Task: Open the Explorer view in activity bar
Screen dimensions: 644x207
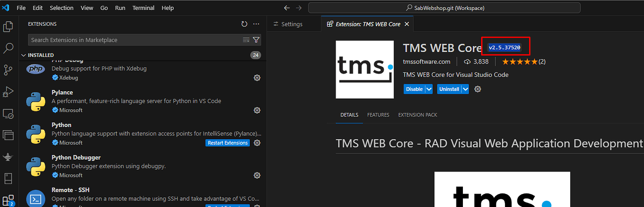Action: pyautogui.click(x=8, y=27)
